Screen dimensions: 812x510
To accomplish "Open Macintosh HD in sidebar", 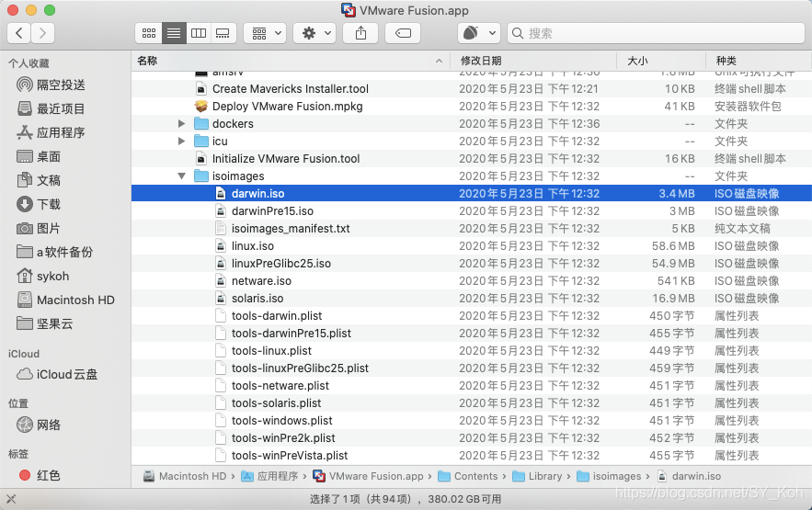I will [66, 300].
